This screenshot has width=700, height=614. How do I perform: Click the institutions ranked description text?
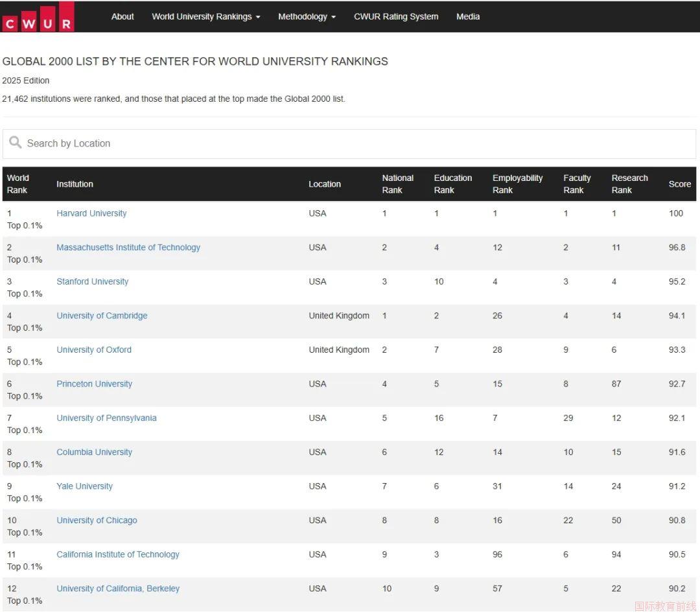pos(174,99)
